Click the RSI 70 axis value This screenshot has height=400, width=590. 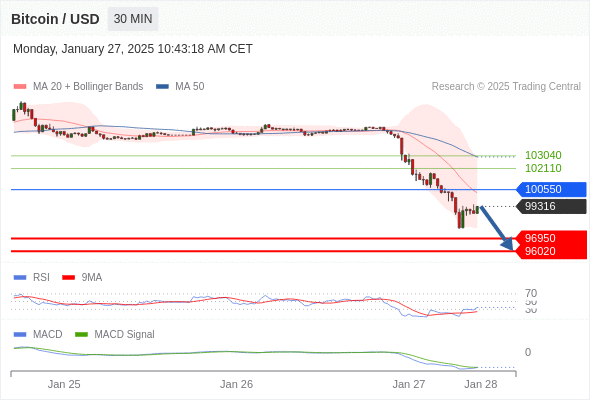[531, 293]
